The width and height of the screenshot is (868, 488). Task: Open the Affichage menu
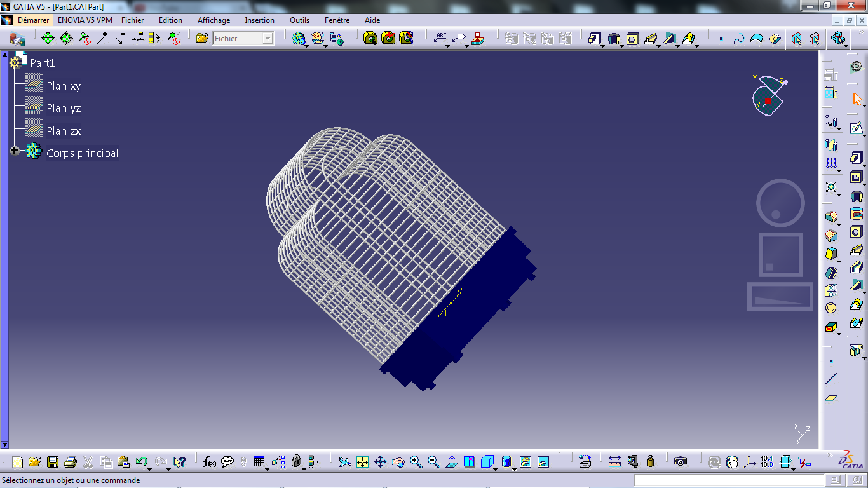[214, 20]
